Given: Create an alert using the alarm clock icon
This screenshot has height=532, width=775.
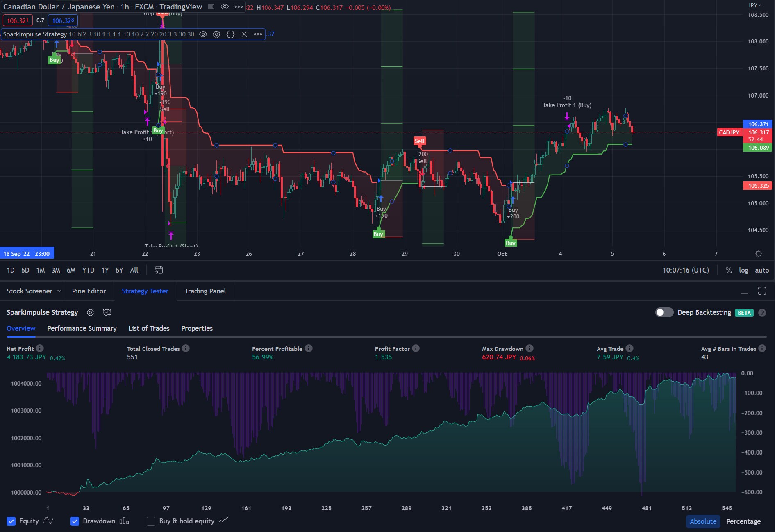Looking at the screenshot, I should (x=107, y=312).
